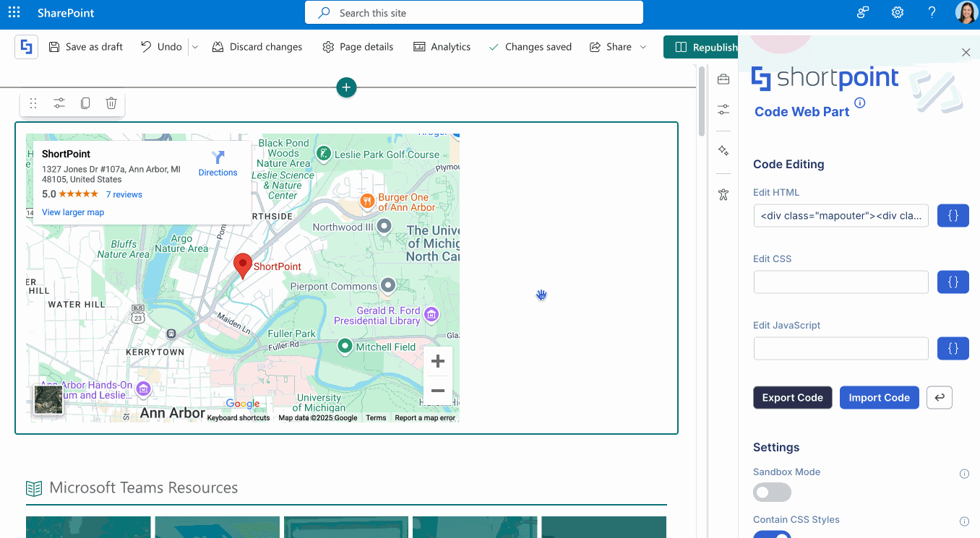
Task: Open the user profile avatar
Action: click(966, 13)
